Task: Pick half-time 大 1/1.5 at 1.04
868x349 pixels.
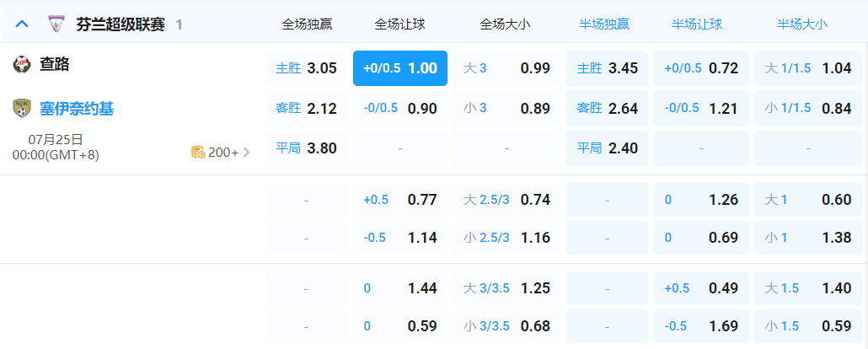Action: pyautogui.click(x=807, y=68)
